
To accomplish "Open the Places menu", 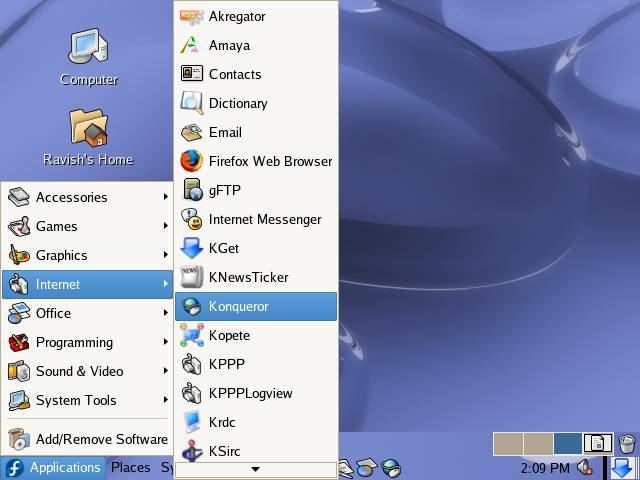I will [130, 467].
